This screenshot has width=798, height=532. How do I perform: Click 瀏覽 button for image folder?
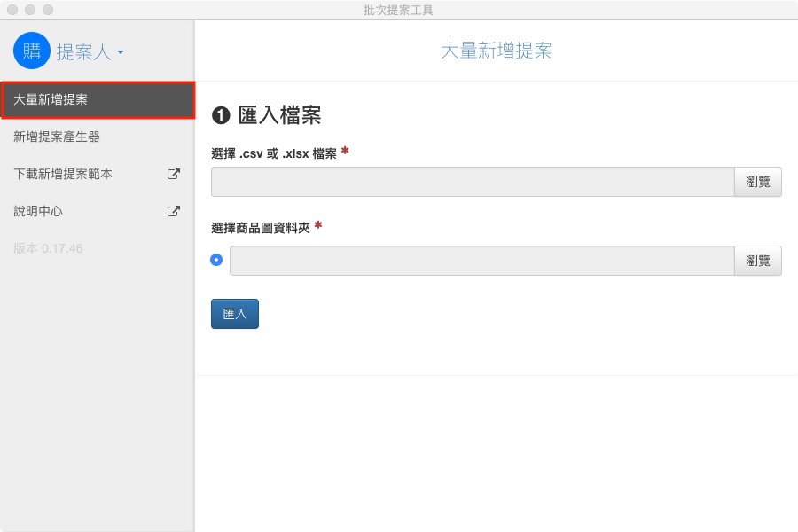[x=758, y=261]
